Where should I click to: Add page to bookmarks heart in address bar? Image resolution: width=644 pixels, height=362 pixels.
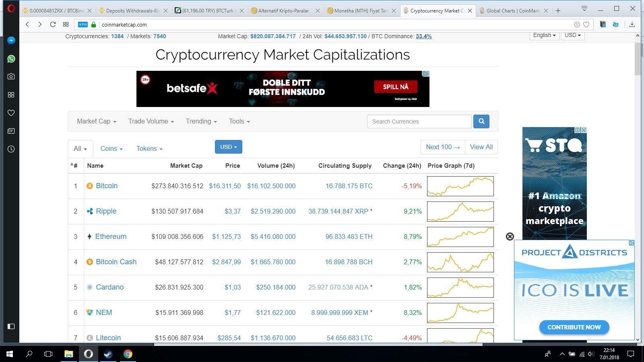point(586,25)
